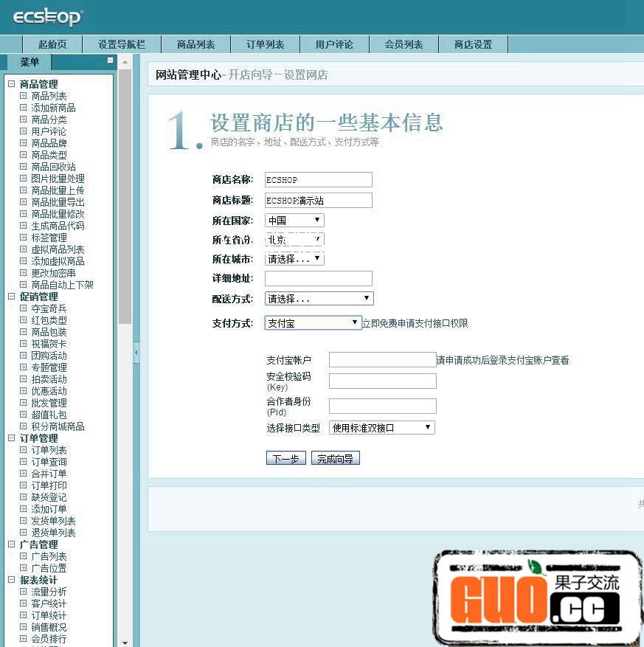Click the sidebar scrollbar down arrow
644x647 pixels.
coord(125,642)
